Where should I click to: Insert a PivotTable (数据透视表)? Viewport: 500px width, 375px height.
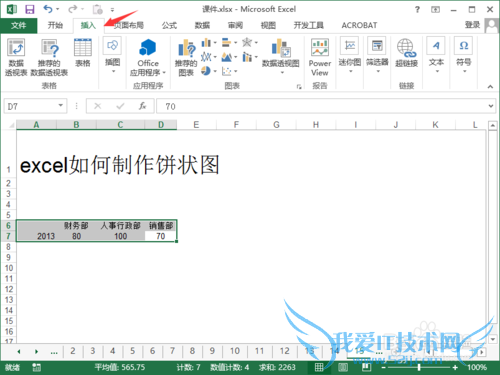[16, 57]
